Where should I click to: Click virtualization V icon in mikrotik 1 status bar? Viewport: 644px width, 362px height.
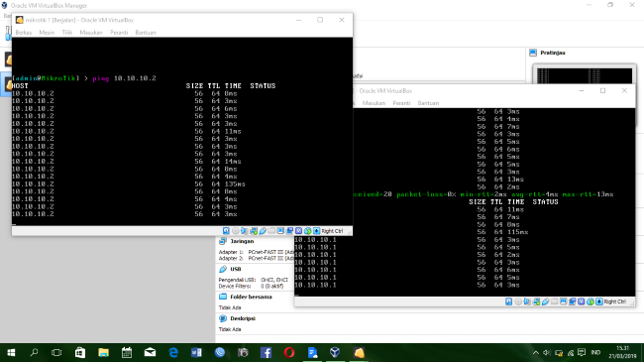tap(298, 231)
